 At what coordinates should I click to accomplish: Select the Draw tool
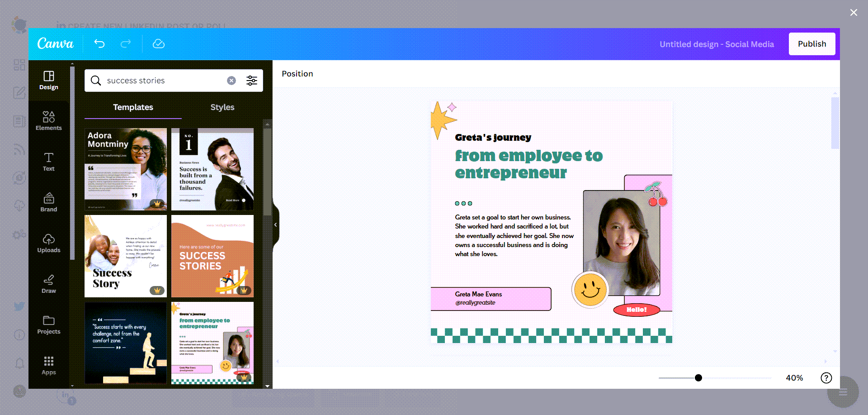(x=48, y=284)
